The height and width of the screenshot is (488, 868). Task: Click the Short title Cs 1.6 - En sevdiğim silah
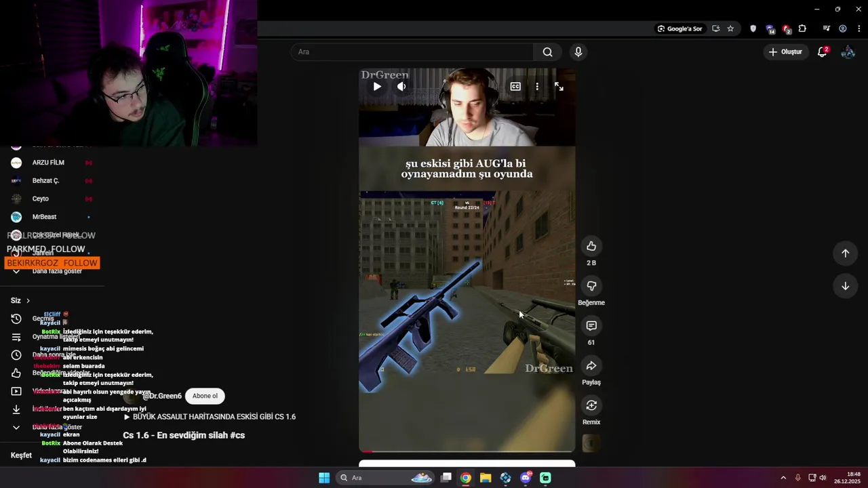click(x=184, y=435)
